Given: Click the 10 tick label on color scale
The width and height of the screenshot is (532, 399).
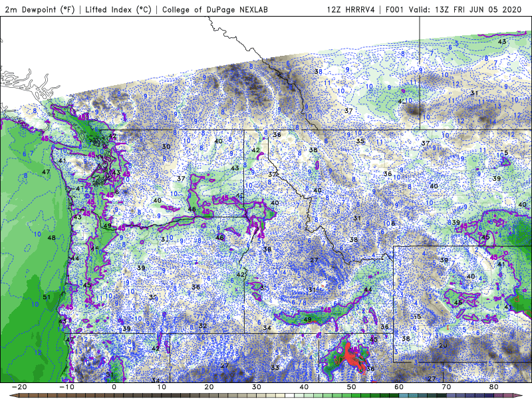Looking at the screenshot, I should 162,387.
